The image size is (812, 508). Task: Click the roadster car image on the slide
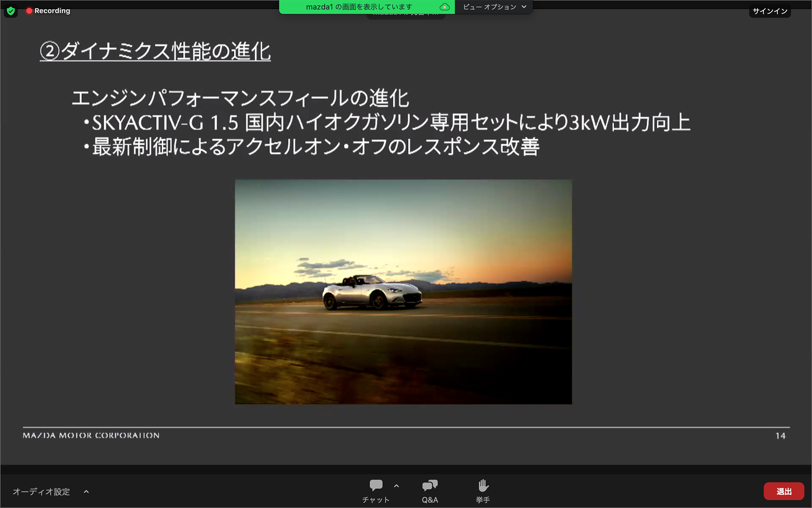[403, 291]
